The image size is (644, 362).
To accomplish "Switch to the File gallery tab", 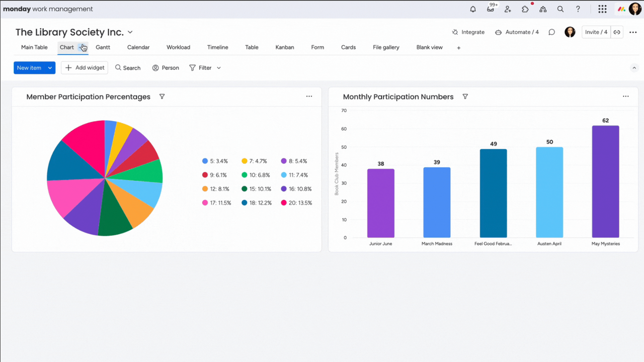I will pyautogui.click(x=386, y=47).
